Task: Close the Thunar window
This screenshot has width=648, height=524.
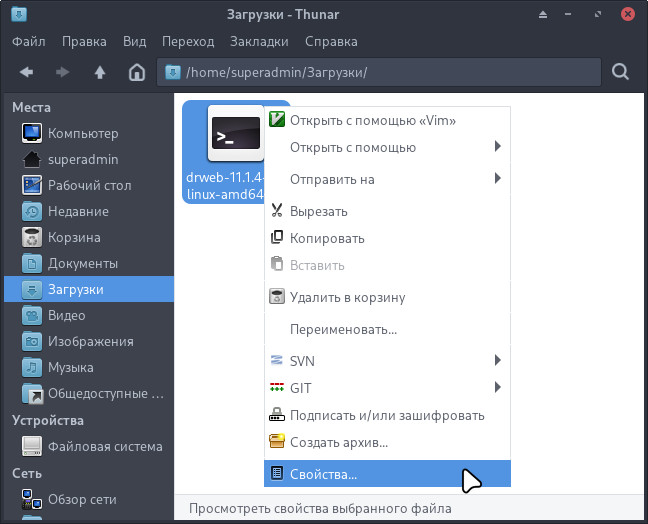Action: (627, 14)
